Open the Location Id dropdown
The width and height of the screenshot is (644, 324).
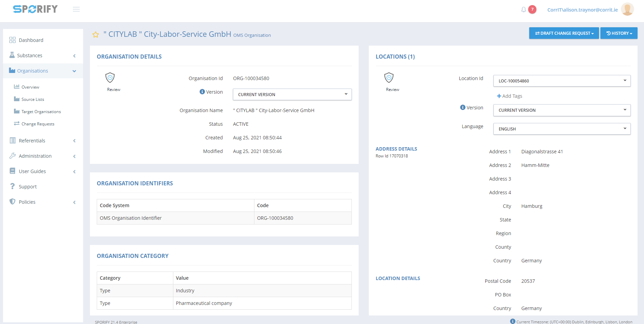tap(562, 81)
